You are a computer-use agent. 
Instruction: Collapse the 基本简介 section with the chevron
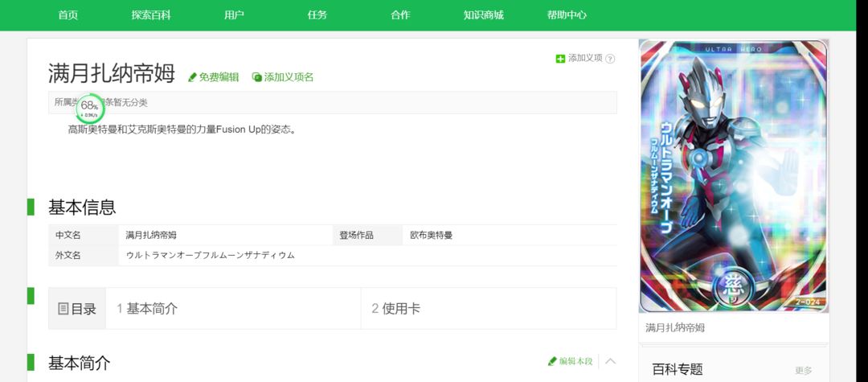(x=610, y=362)
